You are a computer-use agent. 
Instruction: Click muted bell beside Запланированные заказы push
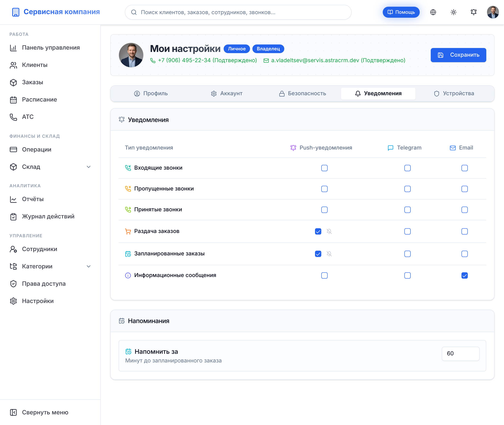tap(329, 254)
